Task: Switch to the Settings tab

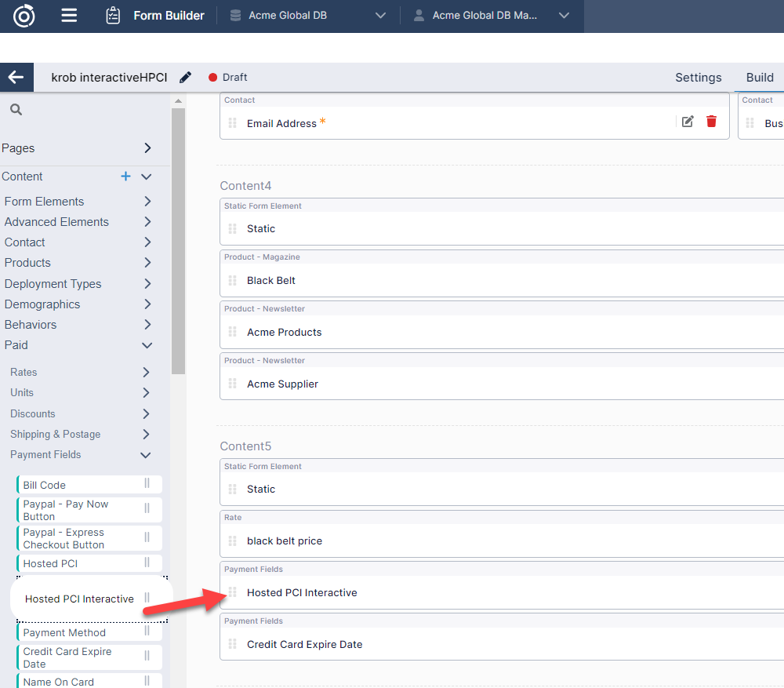Action: [698, 77]
